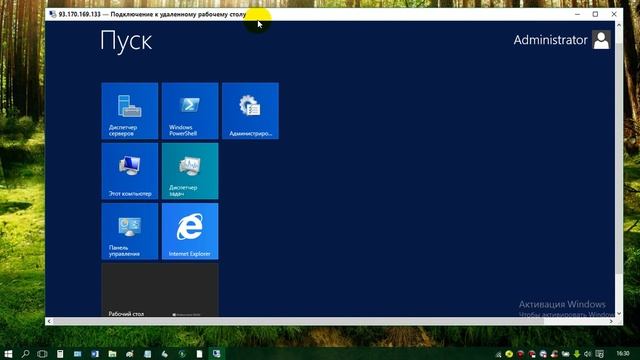
Task: Click the horizontal scrollbar thumb
Action: pyautogui.click(x=298, y=321)
